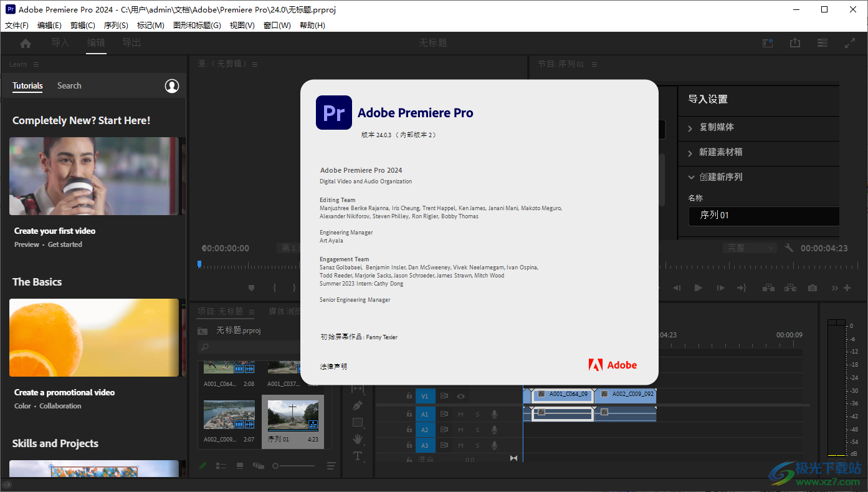Show more transport buttons chevron
868x492 pixels.
834,288
